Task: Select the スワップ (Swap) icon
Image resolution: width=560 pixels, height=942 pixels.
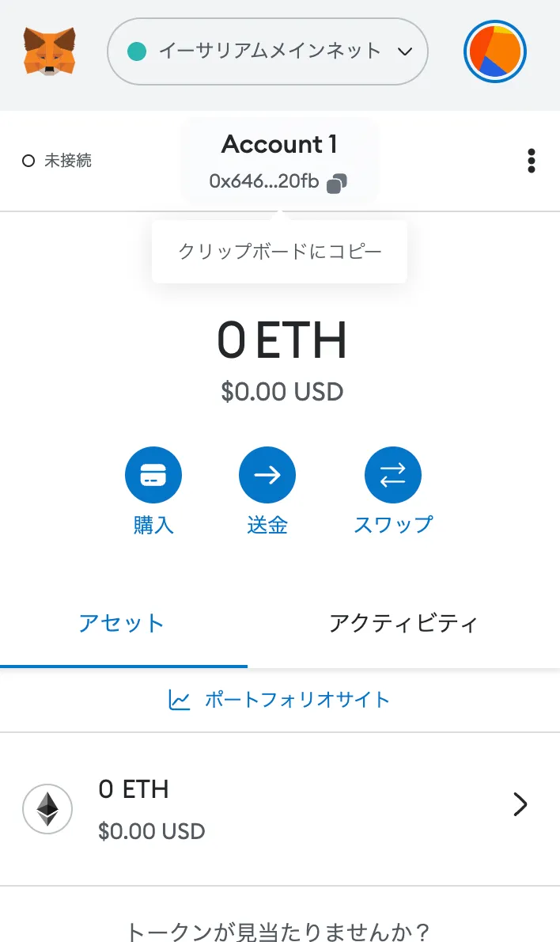Action: coord(393,474)
